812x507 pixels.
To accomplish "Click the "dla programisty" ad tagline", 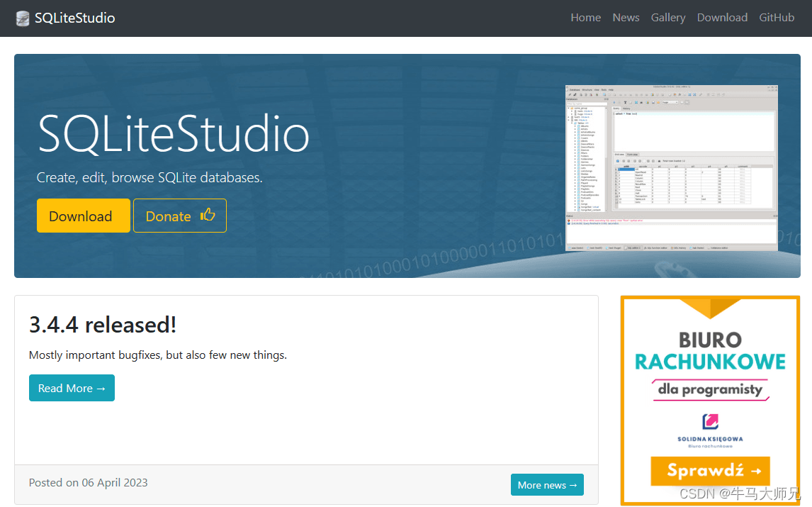I will (710, 389).
